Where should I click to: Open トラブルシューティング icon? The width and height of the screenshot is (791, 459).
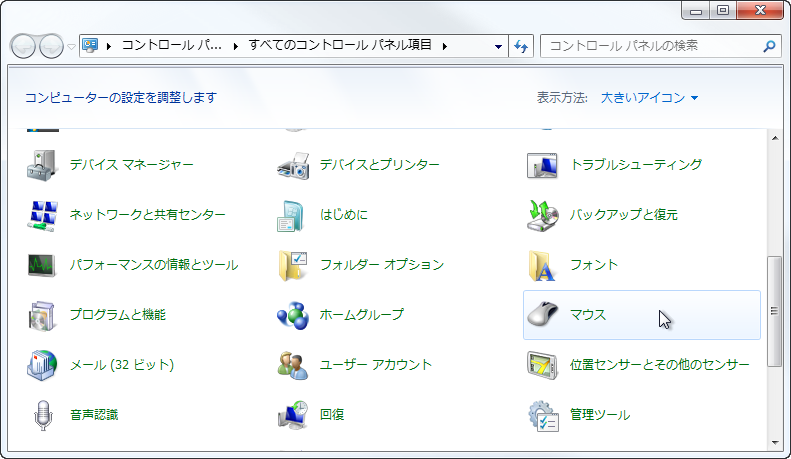pos(543,164)
